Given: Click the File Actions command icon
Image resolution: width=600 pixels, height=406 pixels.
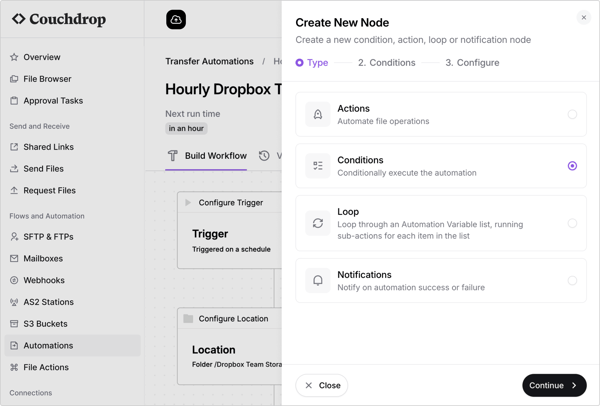Looking at the screenshot, I should click(x=14, y=367).
